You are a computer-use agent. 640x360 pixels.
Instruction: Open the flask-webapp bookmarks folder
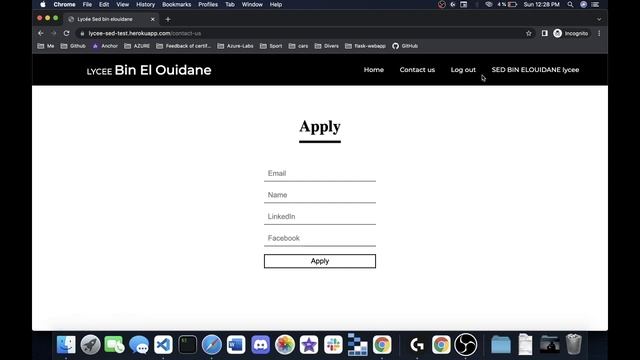[x=365, y=46]
